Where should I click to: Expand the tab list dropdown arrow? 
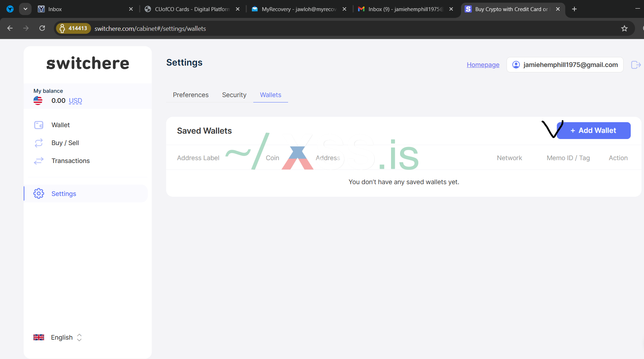click(x=25, y=9)
